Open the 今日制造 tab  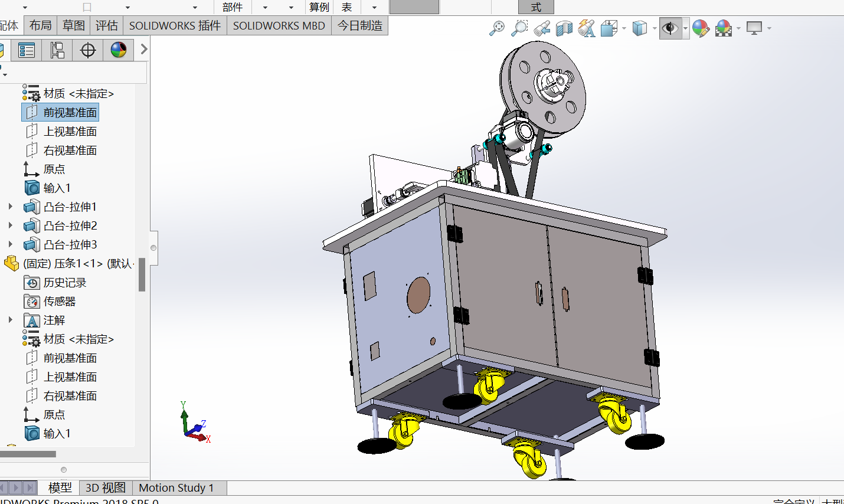[x=360, y=25]
